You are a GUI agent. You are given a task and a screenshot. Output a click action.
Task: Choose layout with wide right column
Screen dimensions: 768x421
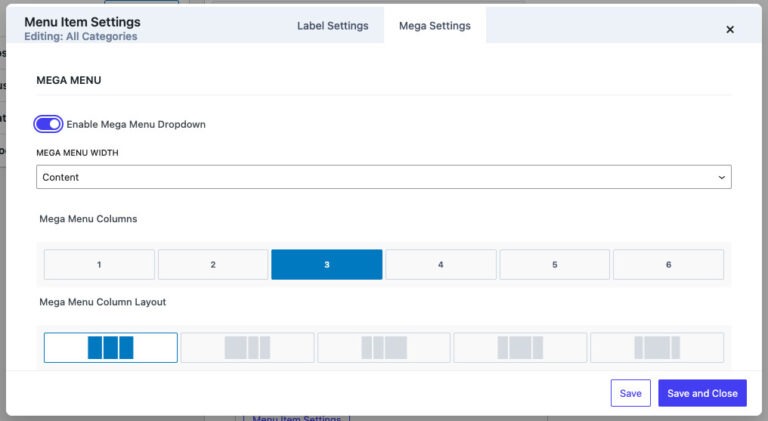pos(384,347)
